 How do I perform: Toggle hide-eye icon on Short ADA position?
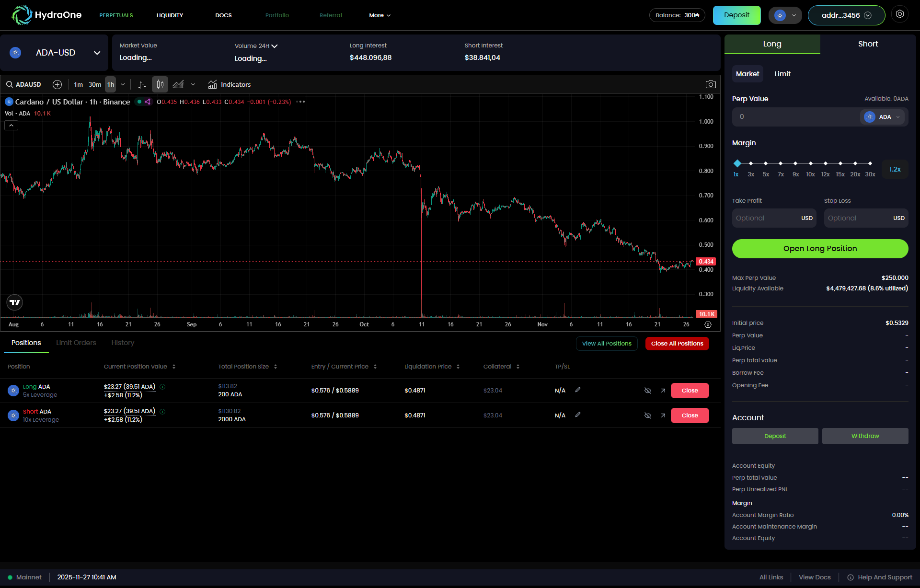(x=647, y=415)
